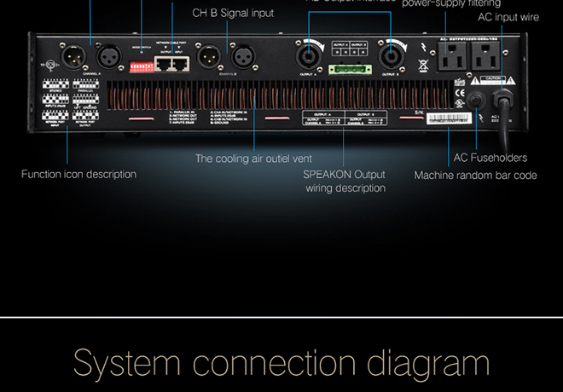Click the crossed-out waste bin symbol
This screenshot has height=392, width=563.
pos(423,66)
